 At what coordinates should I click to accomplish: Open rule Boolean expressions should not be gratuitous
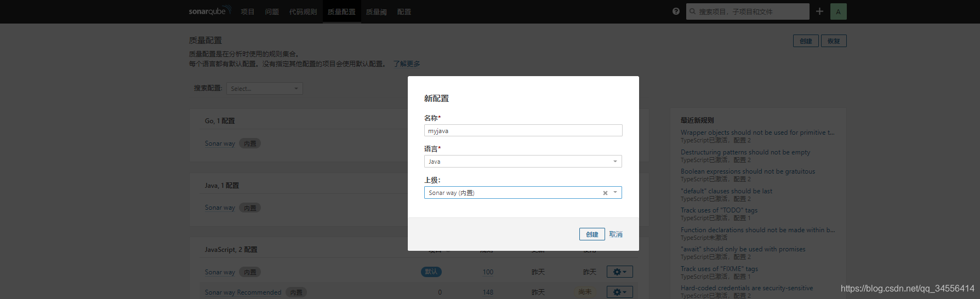pyautogui.click(x=748, y=171)
